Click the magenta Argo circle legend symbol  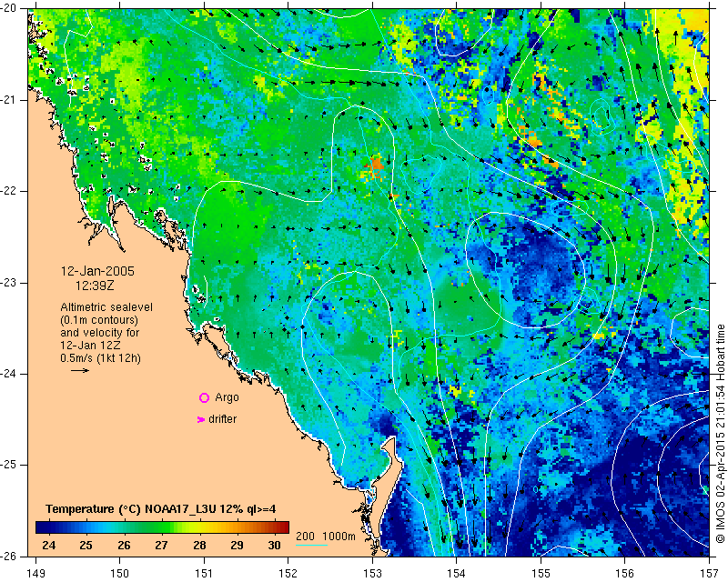tap(204, 397)
